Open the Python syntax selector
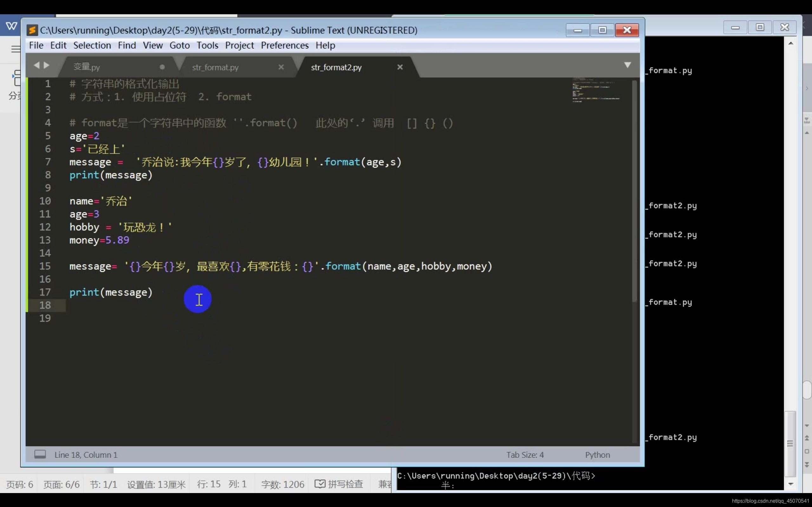This screenshot has height=507, width=812. tap(597, 455)
